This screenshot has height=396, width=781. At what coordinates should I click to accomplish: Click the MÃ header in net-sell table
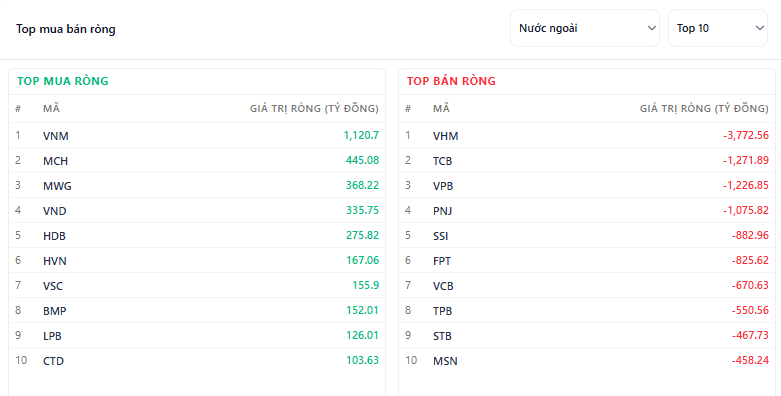(x=441, y=108)
